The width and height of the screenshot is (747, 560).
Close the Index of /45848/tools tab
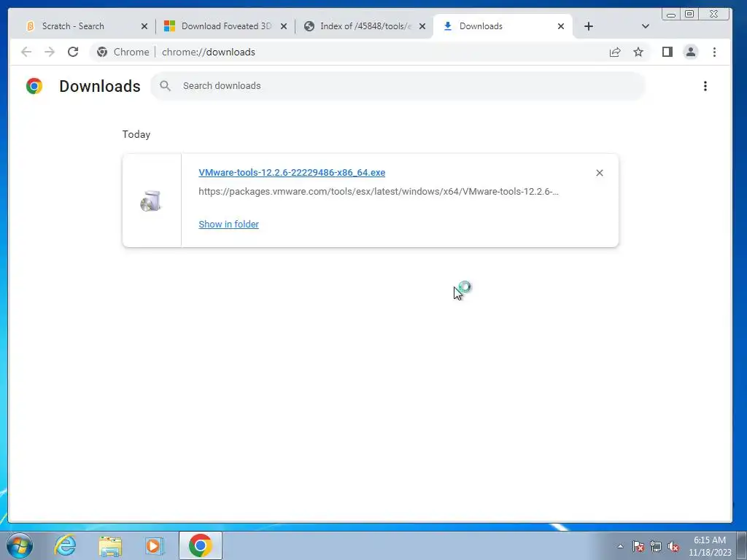(x=422, y=27)
